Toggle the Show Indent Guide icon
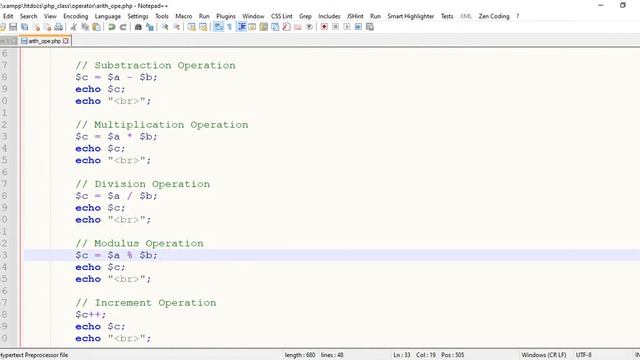Screen dimensions: 640x360 tap(242, 27)
